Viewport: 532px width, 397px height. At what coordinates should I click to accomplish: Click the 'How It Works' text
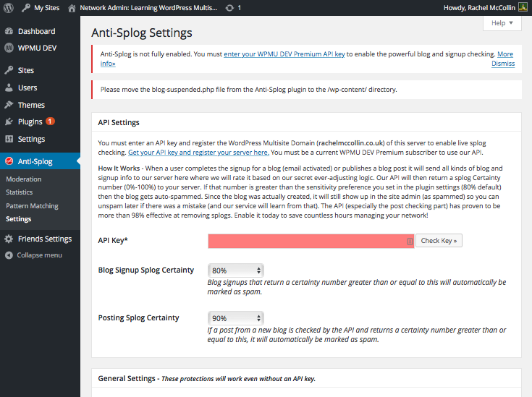[x=119, y=168]
